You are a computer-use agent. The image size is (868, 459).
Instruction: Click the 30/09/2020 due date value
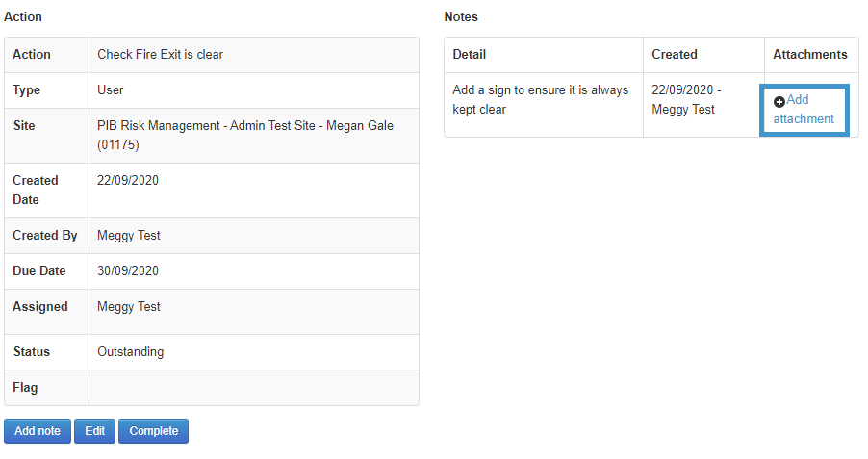click(128, 270)
